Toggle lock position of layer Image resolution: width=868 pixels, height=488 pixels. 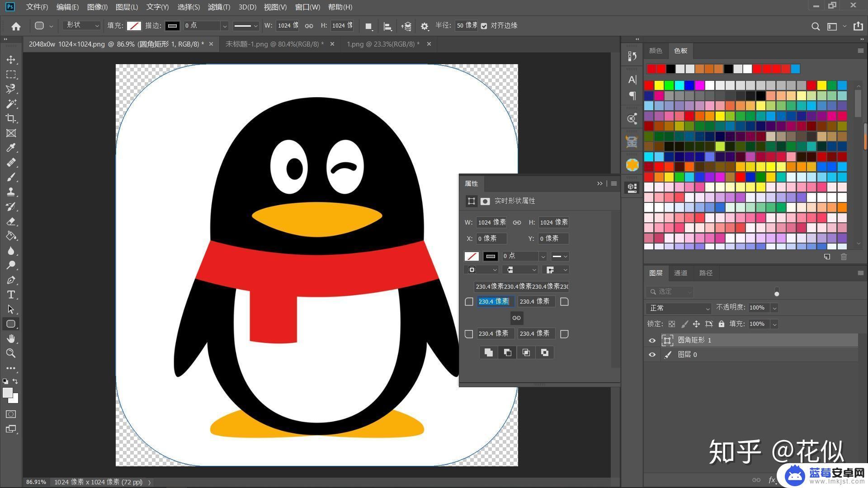tap(696, 324)
